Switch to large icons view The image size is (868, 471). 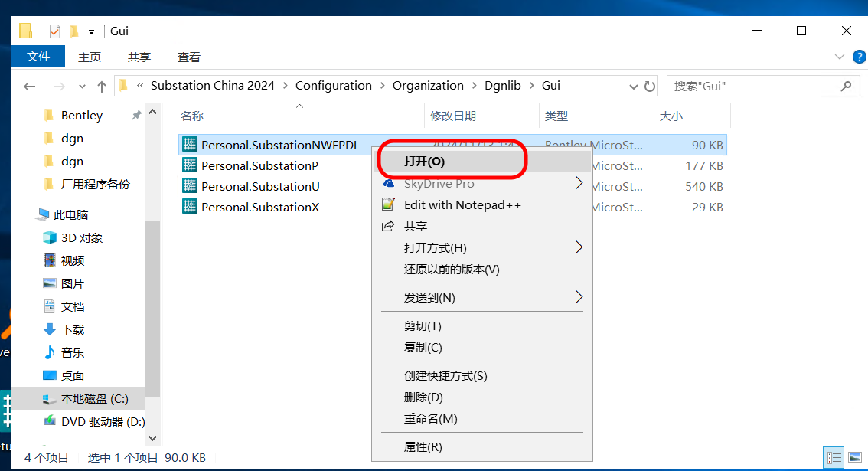point(854,457)
